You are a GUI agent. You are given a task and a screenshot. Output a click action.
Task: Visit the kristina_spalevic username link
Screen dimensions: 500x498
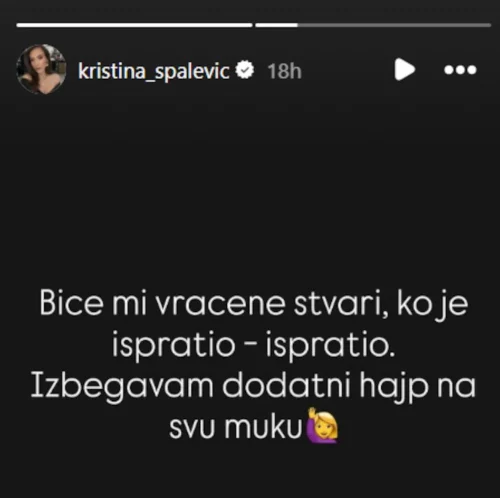tap(154, 71)
